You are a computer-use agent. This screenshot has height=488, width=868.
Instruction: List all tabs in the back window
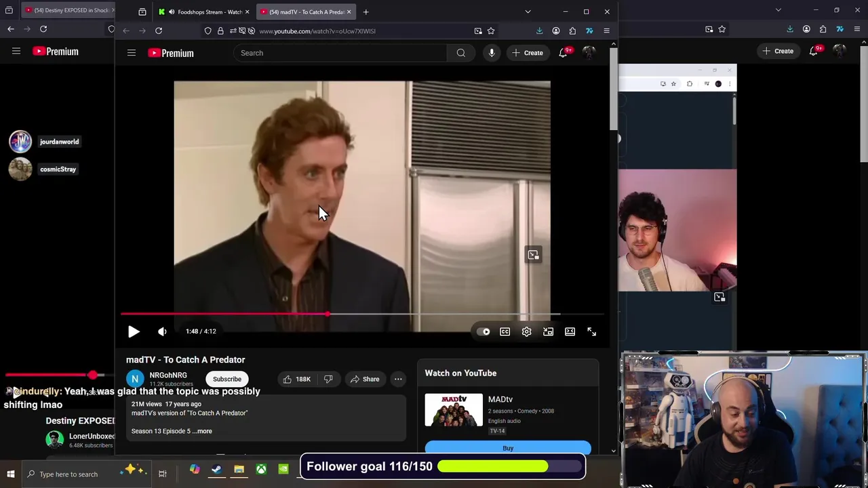[778, 10]
